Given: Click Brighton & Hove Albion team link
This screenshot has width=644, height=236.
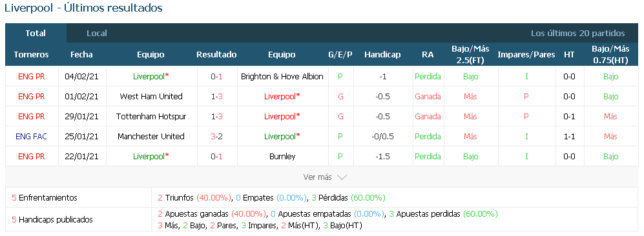Looking at the screenshot, I should (x=282, y=77).
